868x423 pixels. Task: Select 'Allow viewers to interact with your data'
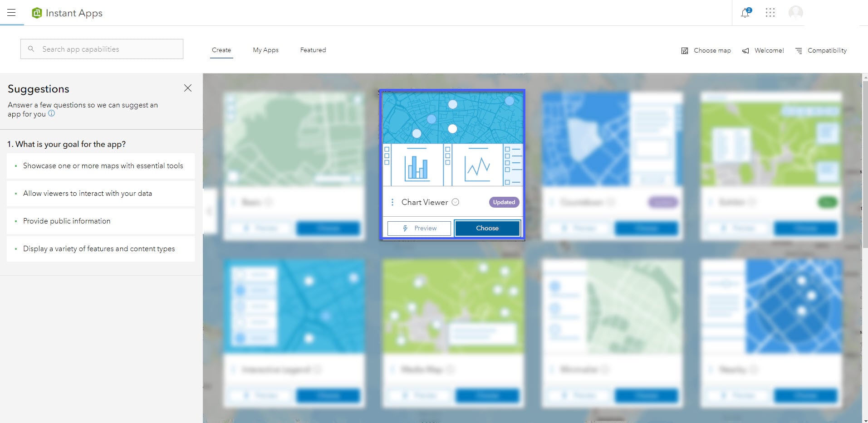click(x=101, y=194)
